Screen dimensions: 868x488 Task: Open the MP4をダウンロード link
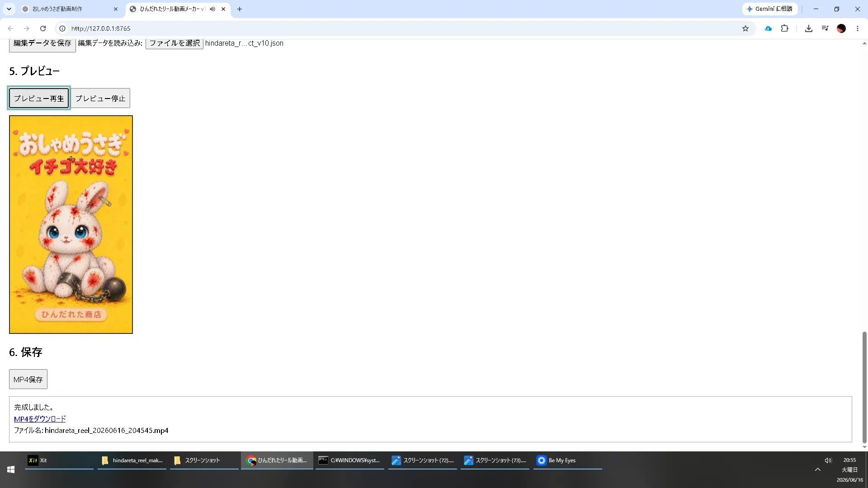pos(40,419)
